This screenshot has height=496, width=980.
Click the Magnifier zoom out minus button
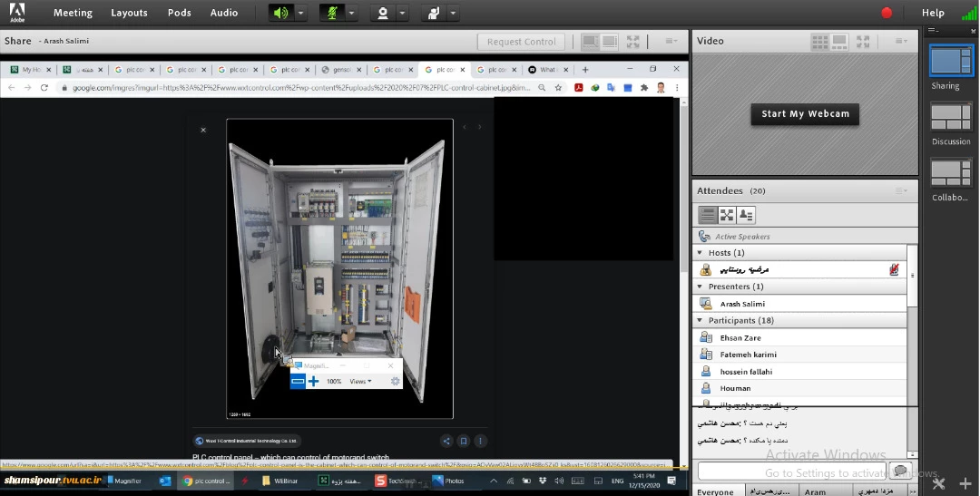pyautogui.click(x=299, y=381)
